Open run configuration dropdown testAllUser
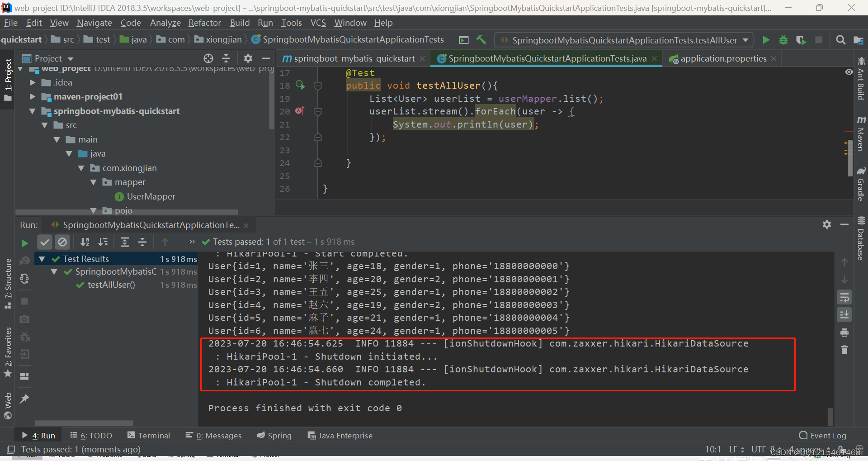The image size is (868, 461). click(x=624, y=40)
